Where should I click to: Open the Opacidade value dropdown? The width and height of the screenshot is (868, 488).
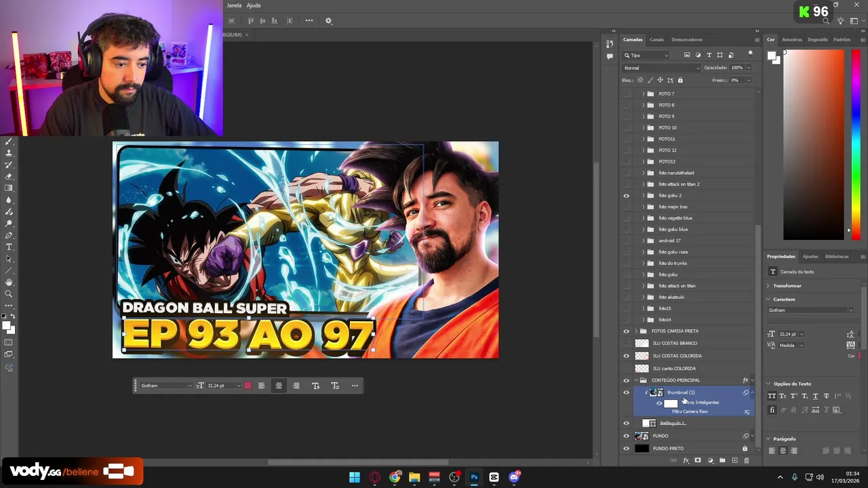pyautogui.click(x=749, y=68)
